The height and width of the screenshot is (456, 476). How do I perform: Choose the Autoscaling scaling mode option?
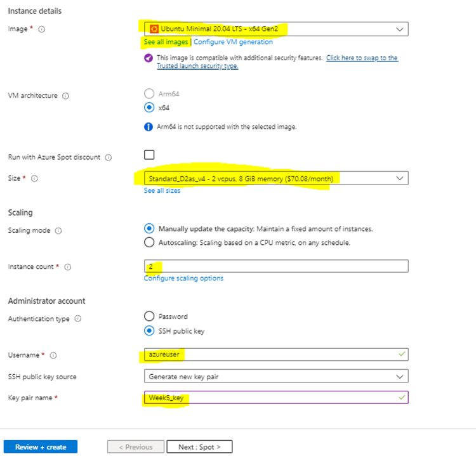[149, 242]
